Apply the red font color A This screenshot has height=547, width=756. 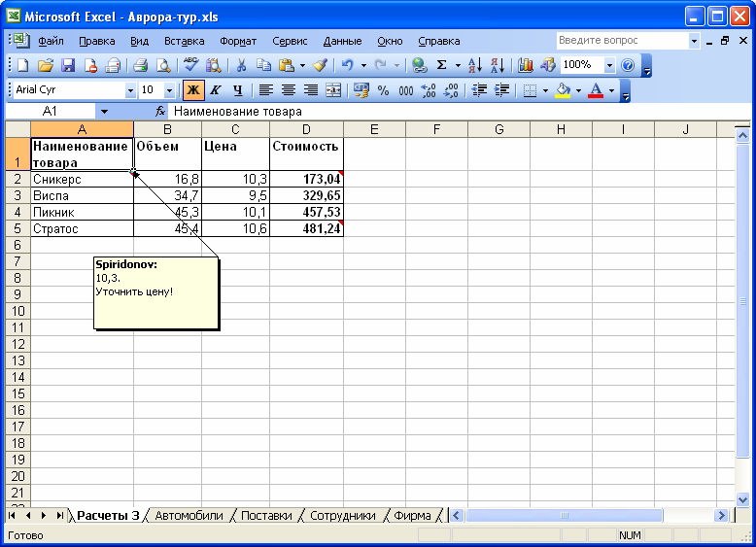[596, 90]
